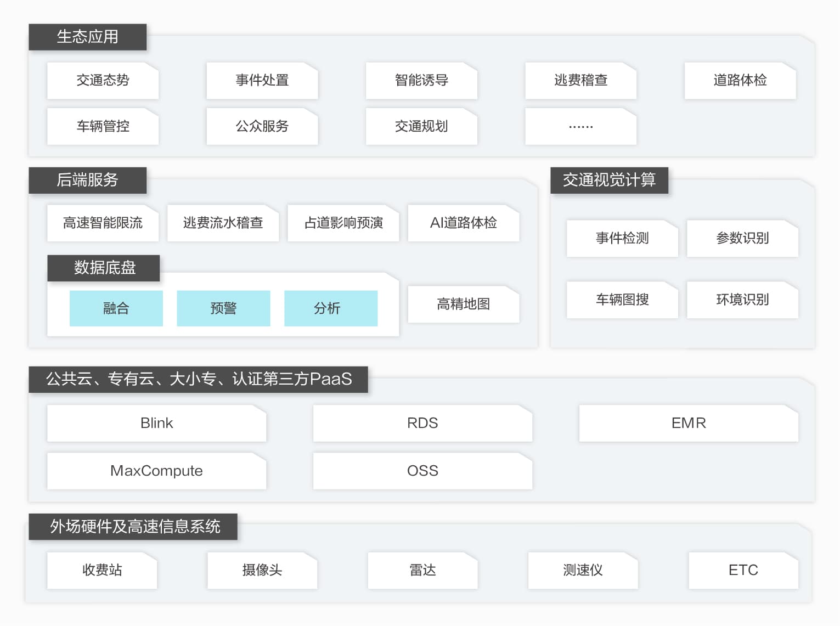Open the 高精地图 box

point(463,304)
